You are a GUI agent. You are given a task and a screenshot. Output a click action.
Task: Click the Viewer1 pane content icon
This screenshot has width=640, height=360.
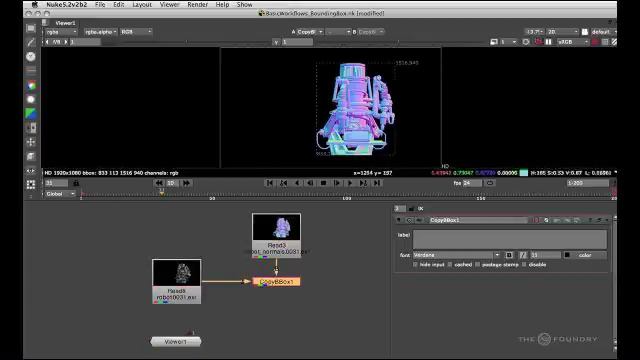point(45,23)
